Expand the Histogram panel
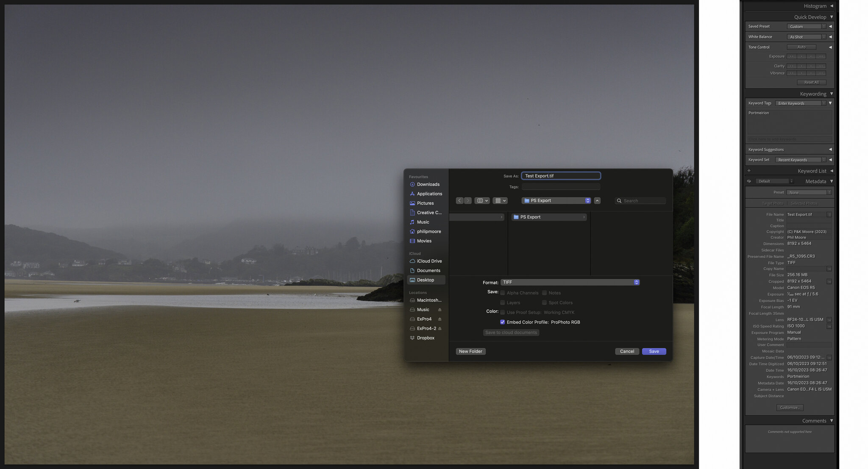Image resolution: width=868 pixels, height=469 pixels. pyautogui.click(x=831, y=6)
